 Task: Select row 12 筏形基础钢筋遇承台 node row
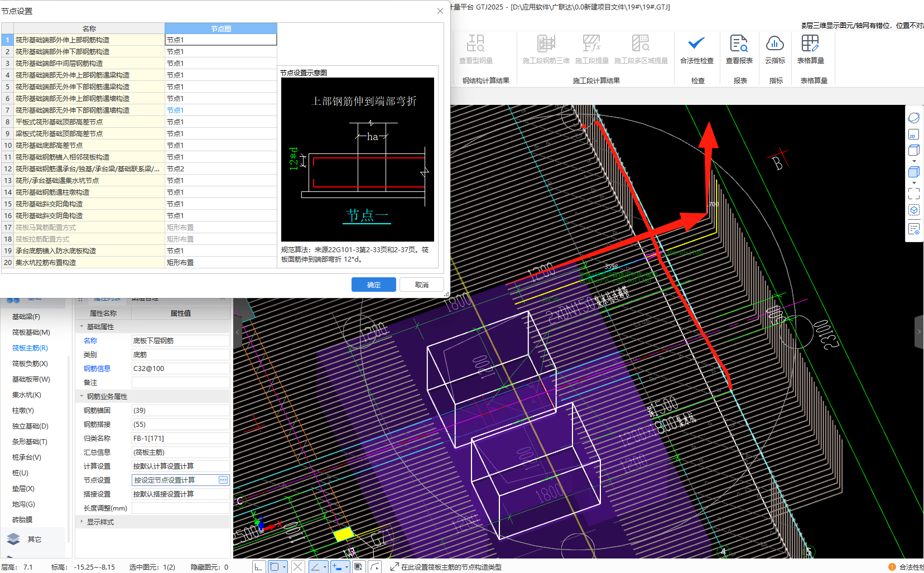pos(89,168)
